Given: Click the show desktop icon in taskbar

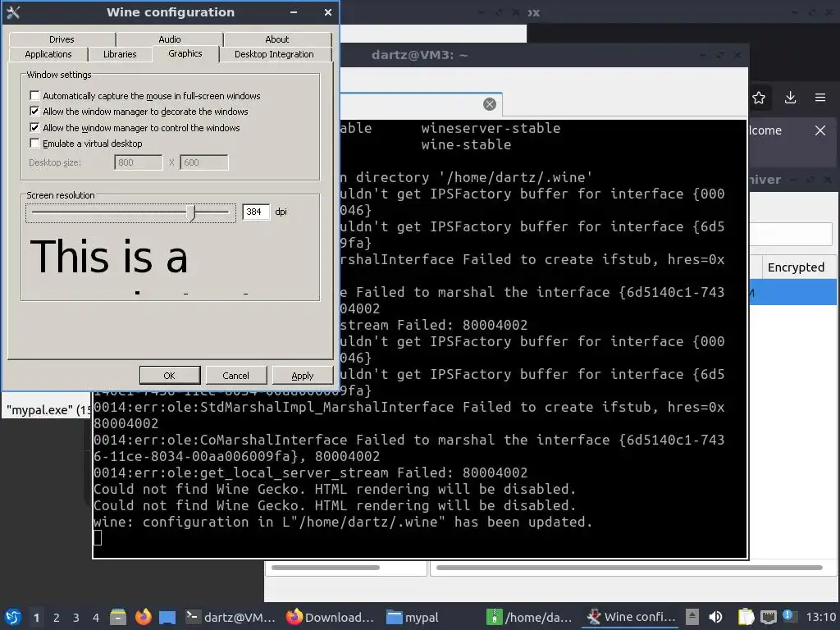Looking at the screenshot, I should click(167, 617).
